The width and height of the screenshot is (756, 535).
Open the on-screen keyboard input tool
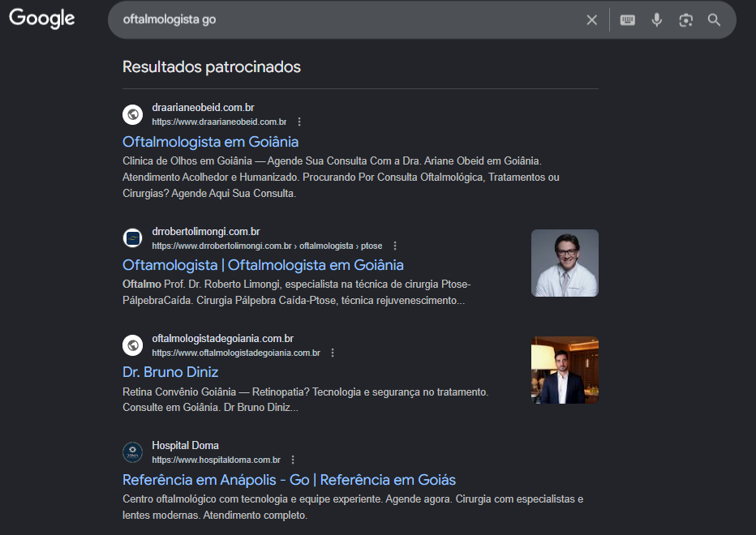pos(627,19)
